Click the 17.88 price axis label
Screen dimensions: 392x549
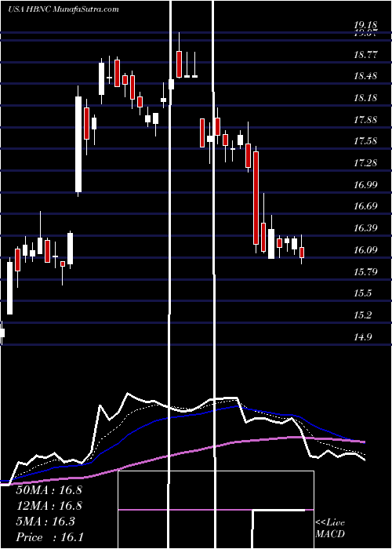365,120
